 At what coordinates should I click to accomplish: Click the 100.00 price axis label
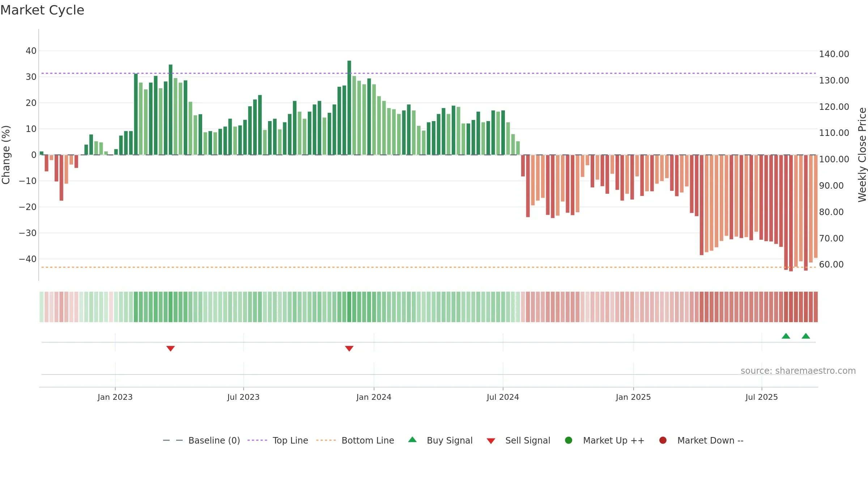point(834,159)
